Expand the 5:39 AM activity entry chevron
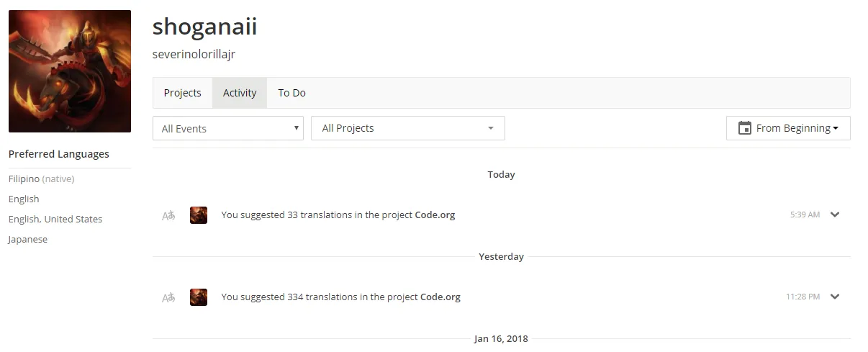The image size is (868, 352). (835, 215)
